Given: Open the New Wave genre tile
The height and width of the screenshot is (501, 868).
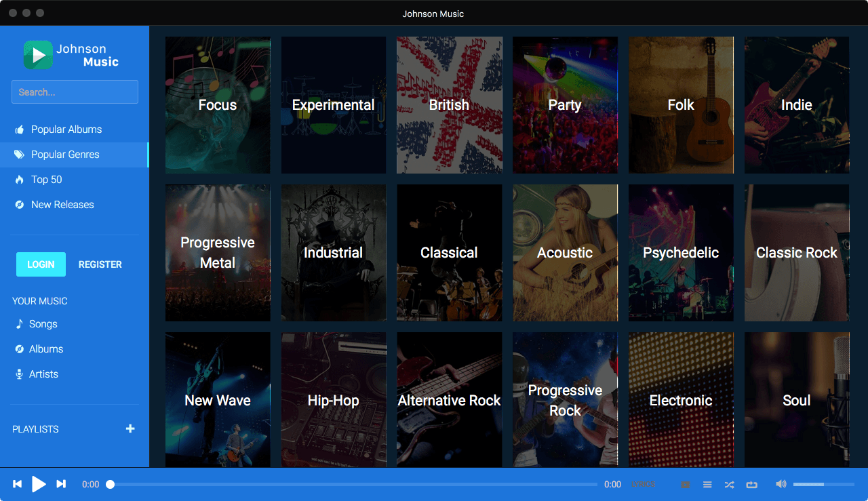Looking at the screenshot, I should tap(218, 400).
